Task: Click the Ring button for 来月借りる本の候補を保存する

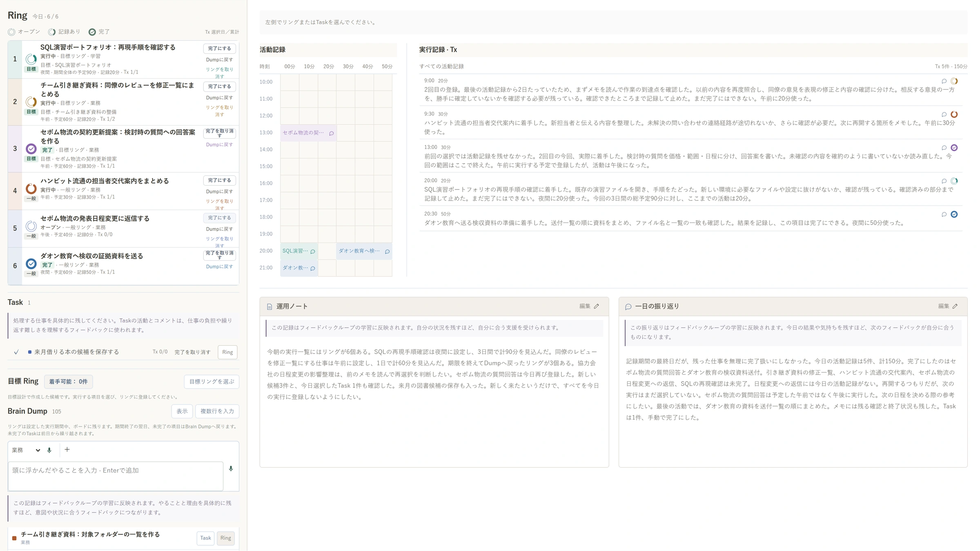Action: 227,352
